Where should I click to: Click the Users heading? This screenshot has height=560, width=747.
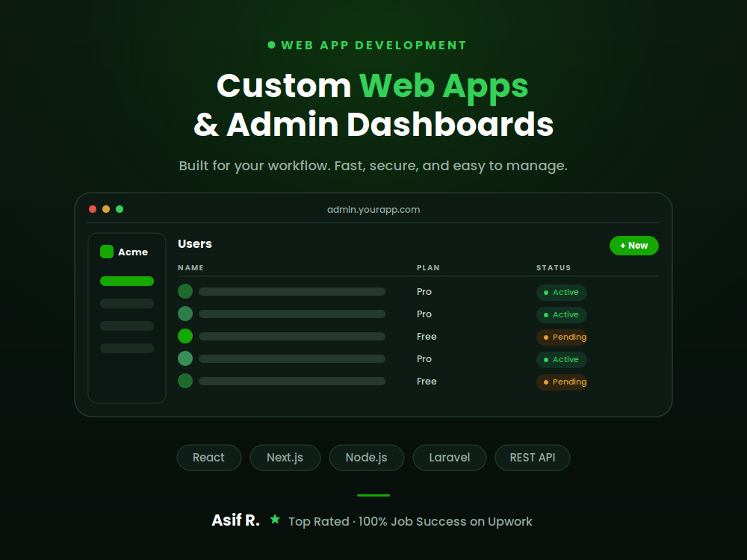point(195,244)
